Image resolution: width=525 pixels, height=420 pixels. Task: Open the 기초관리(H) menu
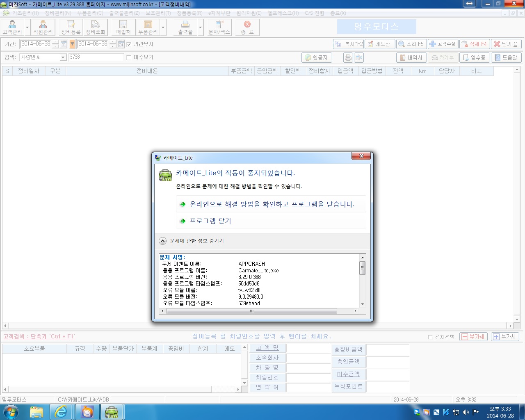coord(25,13)
